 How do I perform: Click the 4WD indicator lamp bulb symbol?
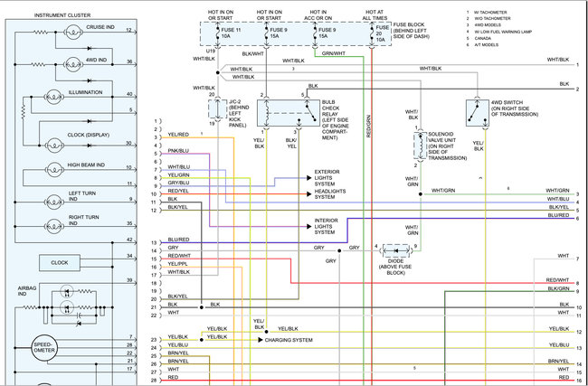point(73,64)
